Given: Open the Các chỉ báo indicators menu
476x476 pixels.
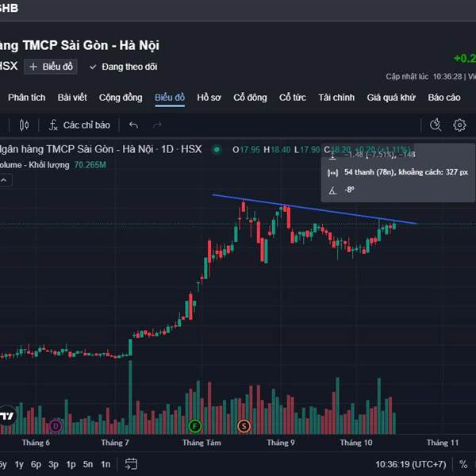Looking at the screenshot, I should pyautogui.click(x=79, y=125).
